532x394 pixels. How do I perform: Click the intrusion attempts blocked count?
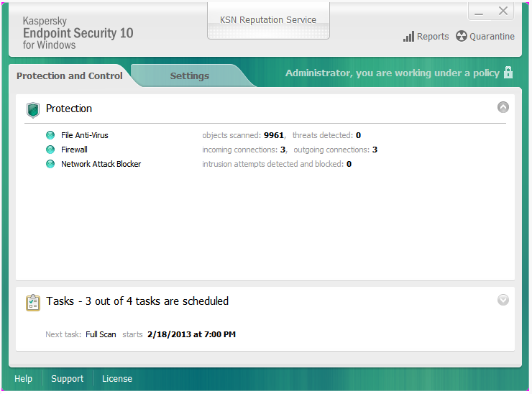click(x=349, y=164)
